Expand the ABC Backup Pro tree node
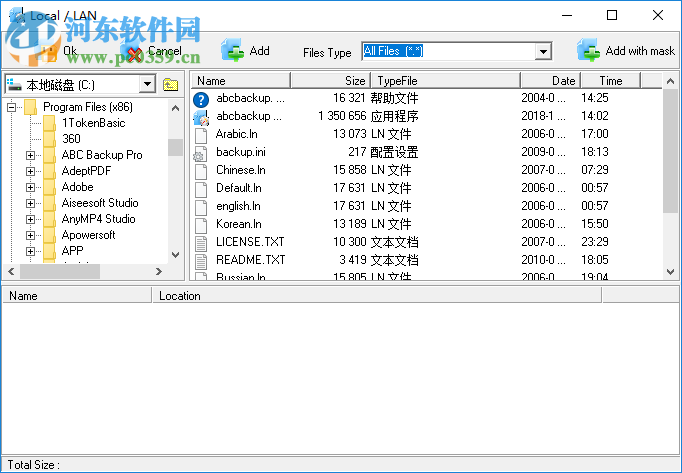The image size is (682, 473). 30,155
